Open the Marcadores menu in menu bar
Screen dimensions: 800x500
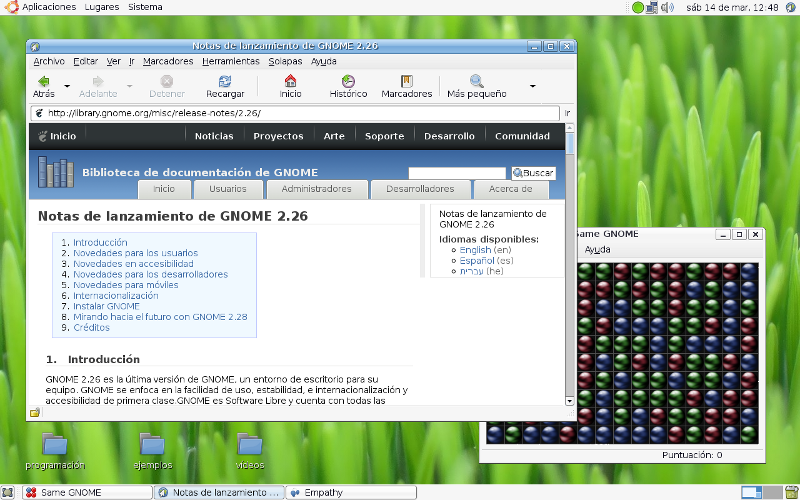pyautogui.click(x=168, y=61)
